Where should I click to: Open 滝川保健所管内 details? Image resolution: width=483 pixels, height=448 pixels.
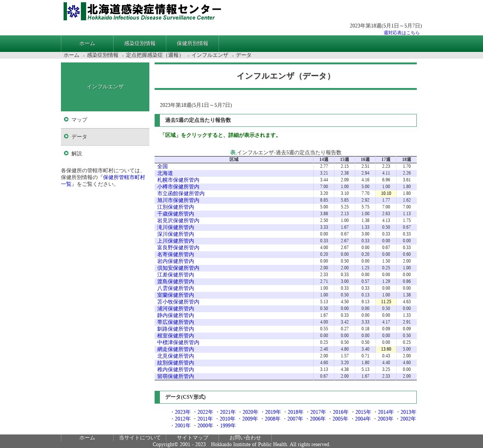pos(176,227)
